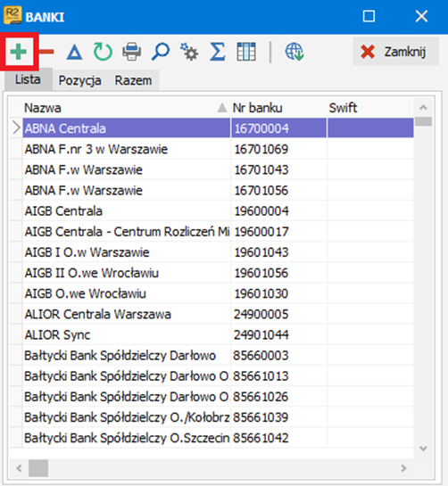This screenshot has height=486, width=448.
Task: Select AIGB I O.w Warszawie row
Action: [x=218, y=252]
